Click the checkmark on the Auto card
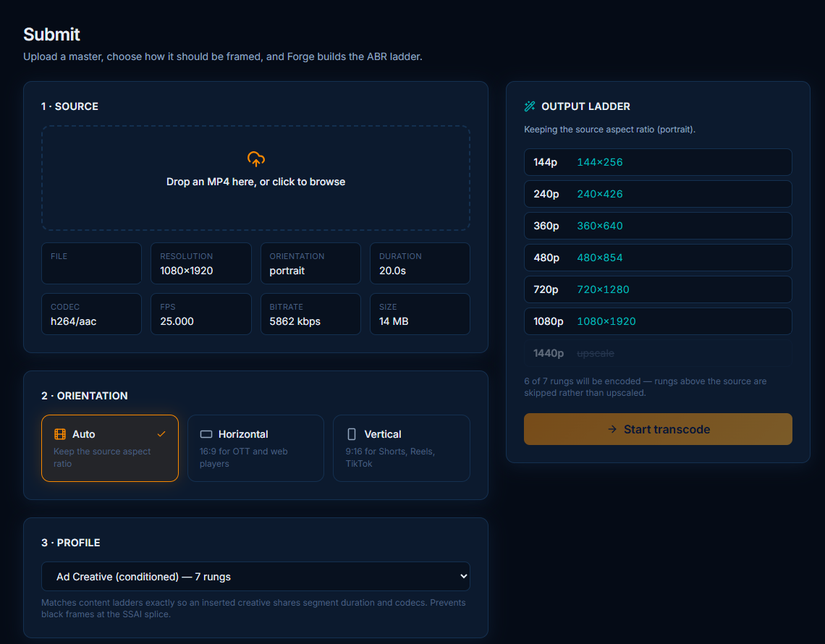Image resolution: width=825 pixels, height=644 pixels. (161, 434)
